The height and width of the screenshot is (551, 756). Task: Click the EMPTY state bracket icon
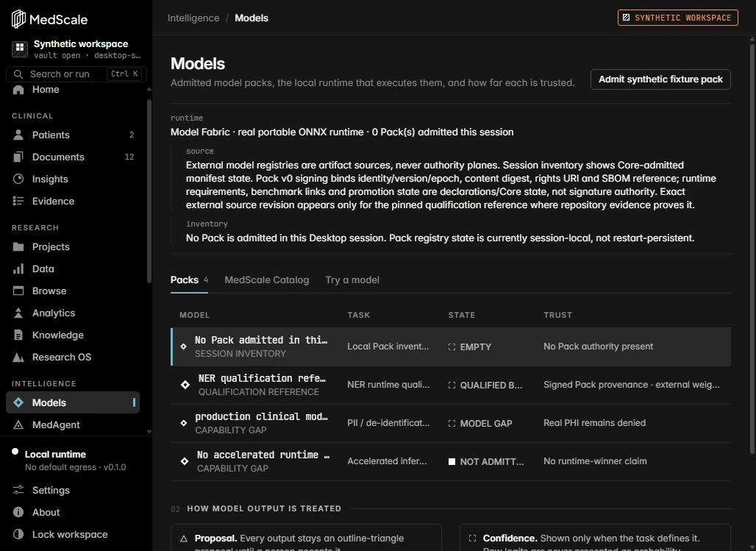[x=452, y=347]
